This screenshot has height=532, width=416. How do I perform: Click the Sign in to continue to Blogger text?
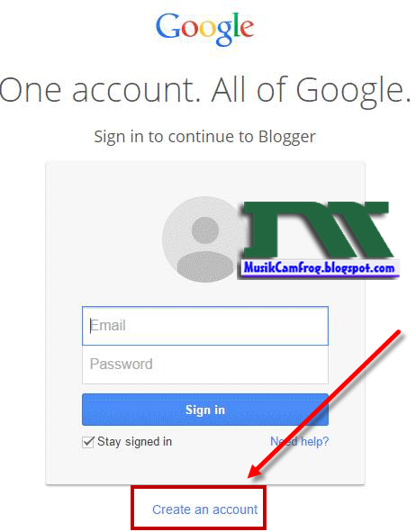(205, 137)
